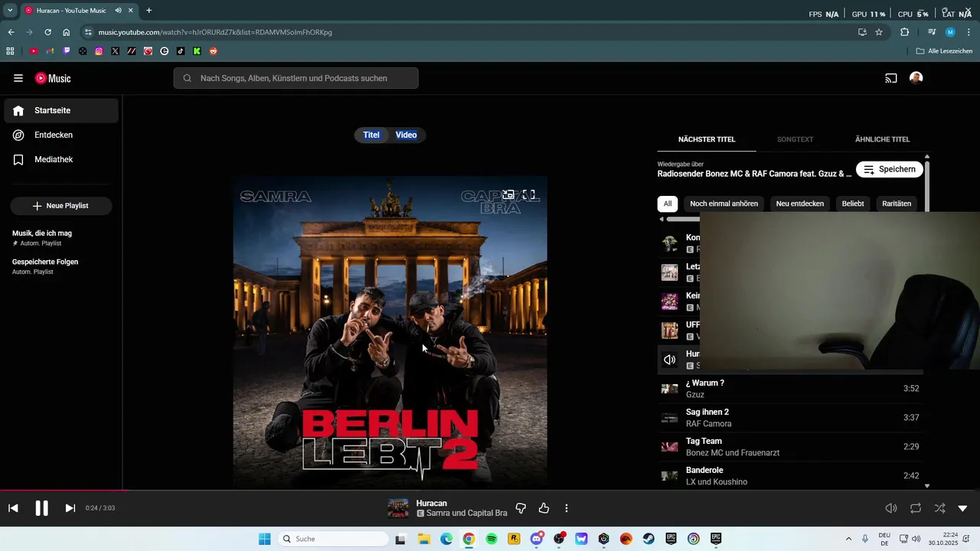
Task: Play Banderole by LX und Koushino
Action: click(x=790, y=476)
